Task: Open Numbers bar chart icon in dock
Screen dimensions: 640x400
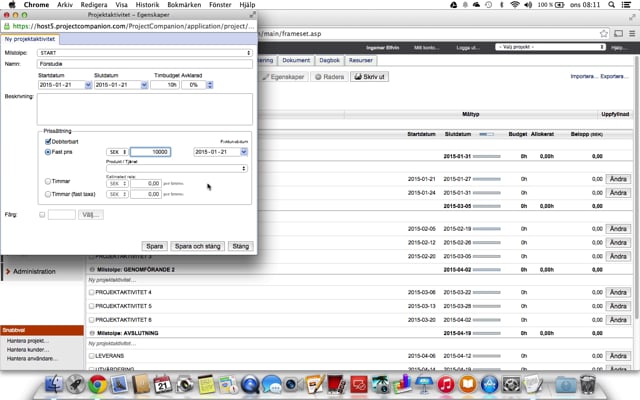Action: point(402,384)
